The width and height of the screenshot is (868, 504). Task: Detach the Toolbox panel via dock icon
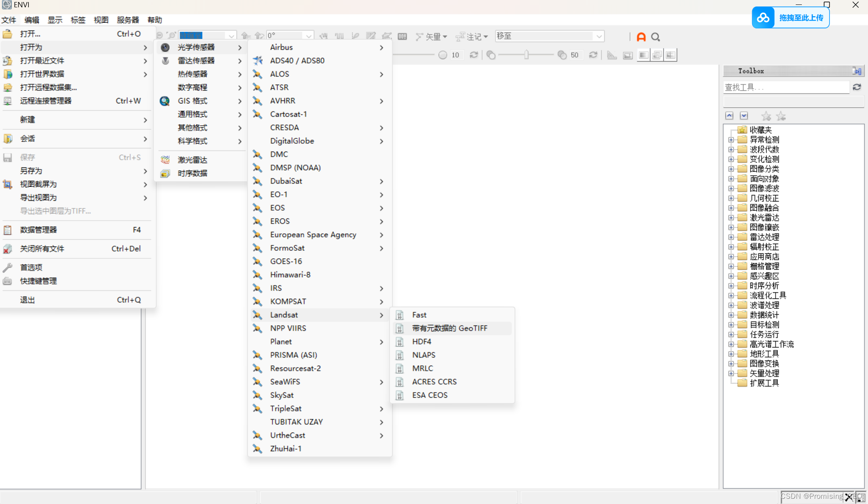coord(857,71)
